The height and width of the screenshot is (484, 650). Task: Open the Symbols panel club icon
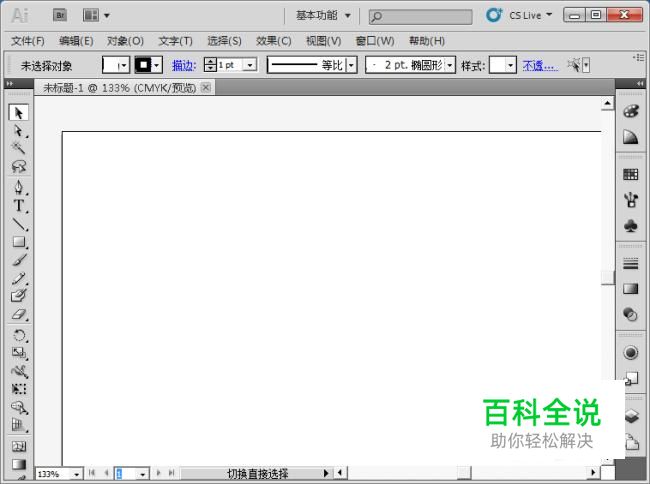[x=631, y=226]
